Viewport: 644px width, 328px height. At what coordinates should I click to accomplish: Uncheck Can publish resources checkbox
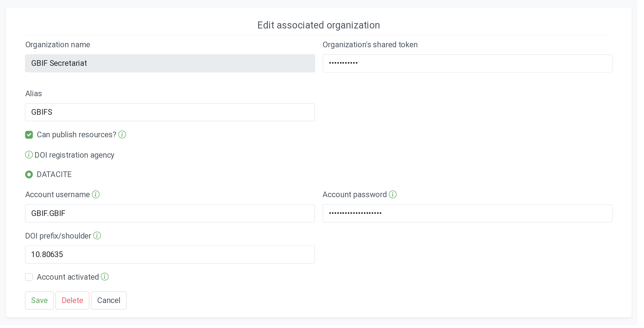pos(29,135)
